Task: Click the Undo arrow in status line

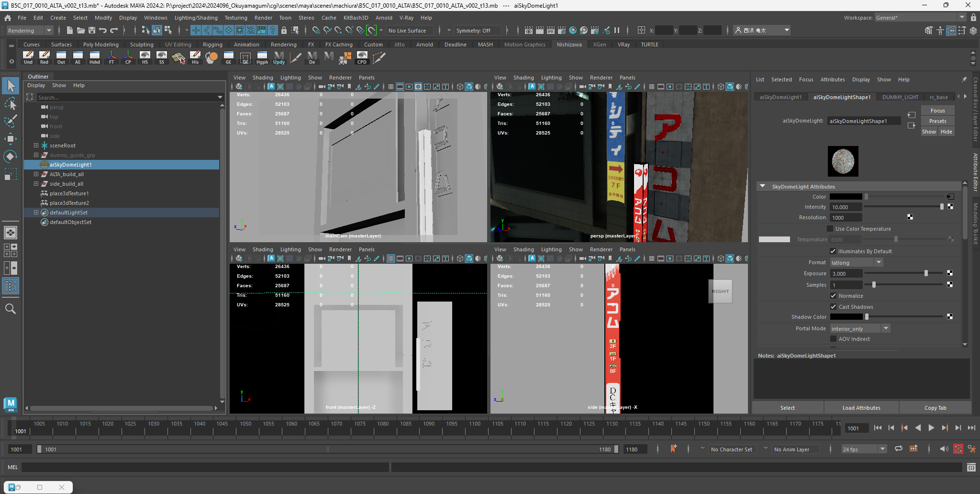Action: (x=103, y=30)
